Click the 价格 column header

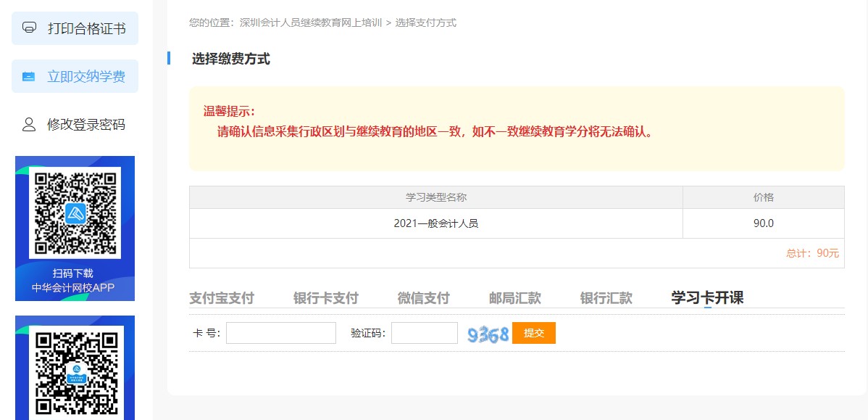(x=764, y=197)
